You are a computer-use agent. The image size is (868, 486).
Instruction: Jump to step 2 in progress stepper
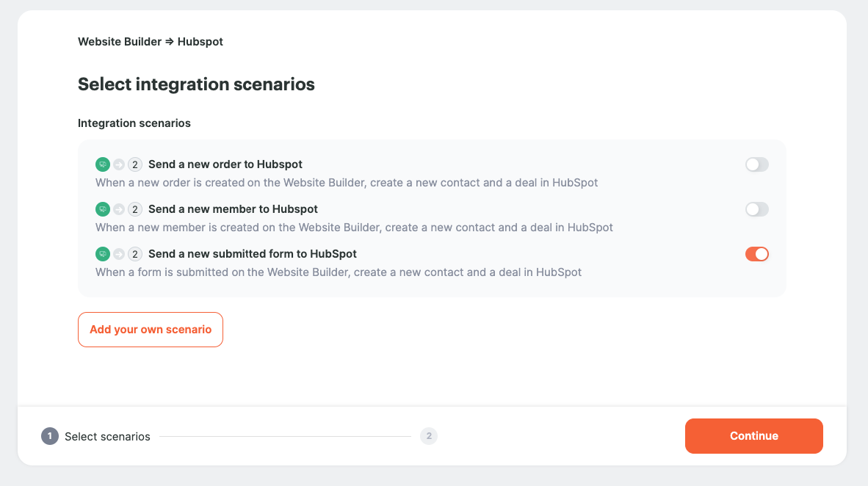click(x=429, y=436)
